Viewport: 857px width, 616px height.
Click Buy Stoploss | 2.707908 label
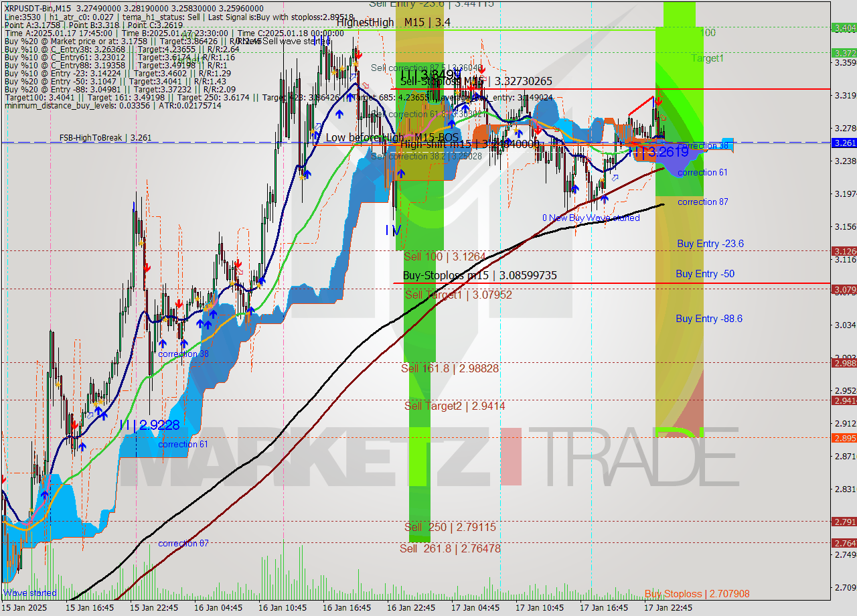click(697, 594)
